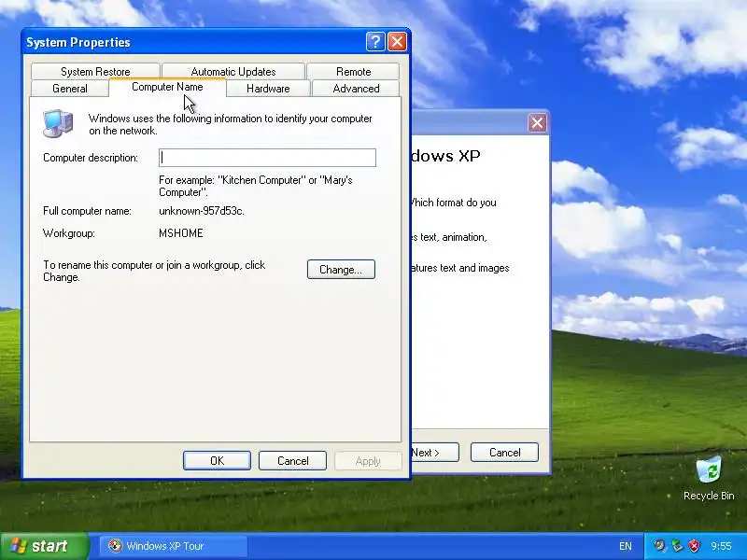Click the EN language indicator
This screenshot has width=747, height=560.
click(x=626, y=546)
